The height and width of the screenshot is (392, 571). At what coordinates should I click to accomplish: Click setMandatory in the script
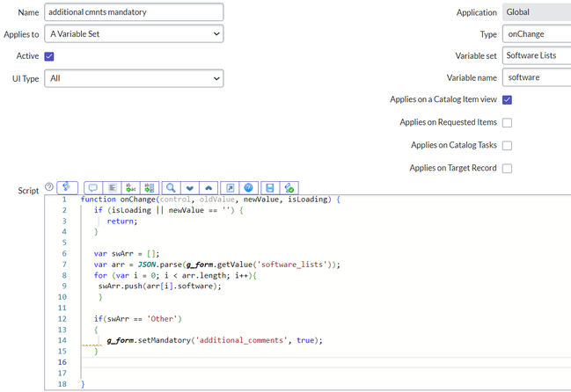tap(165, 340)
